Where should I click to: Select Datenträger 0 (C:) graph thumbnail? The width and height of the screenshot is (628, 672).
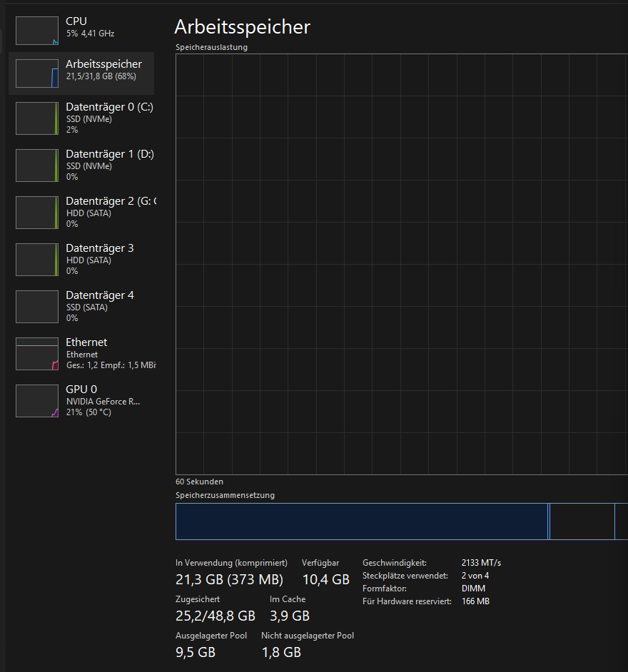point(37,118)
